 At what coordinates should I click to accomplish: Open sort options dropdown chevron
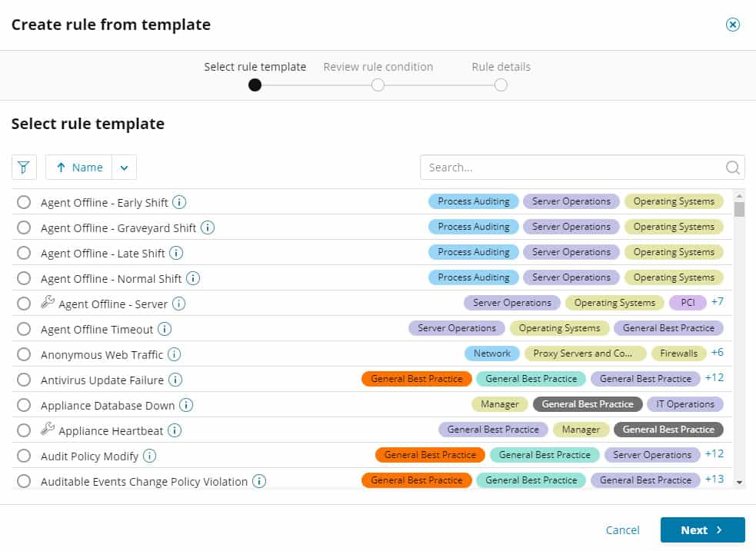click(125, 168)
